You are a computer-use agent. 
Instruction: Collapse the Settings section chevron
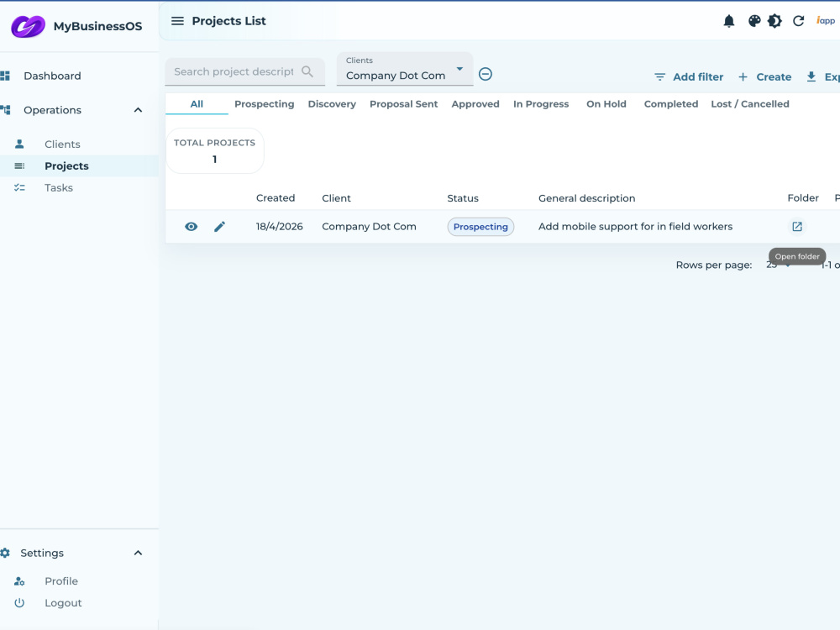(x=138, y=553)
